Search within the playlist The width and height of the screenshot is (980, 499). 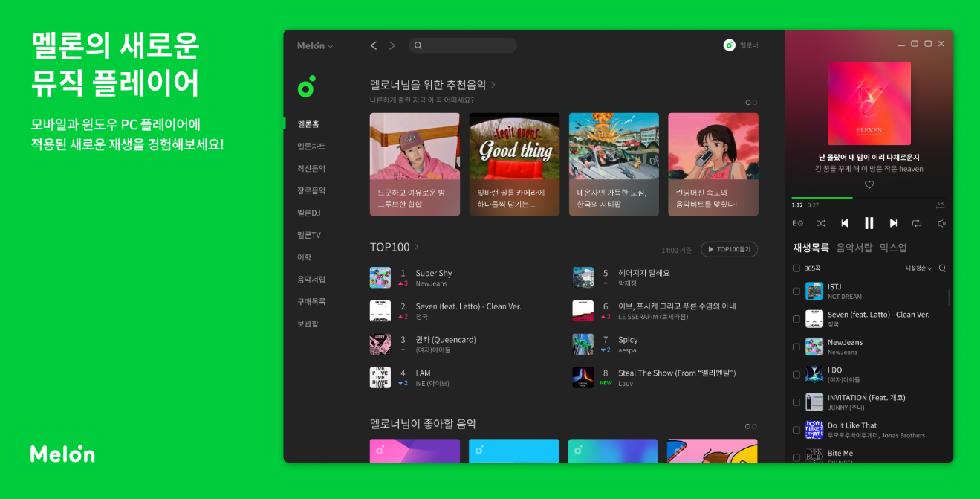pos(942,268)
